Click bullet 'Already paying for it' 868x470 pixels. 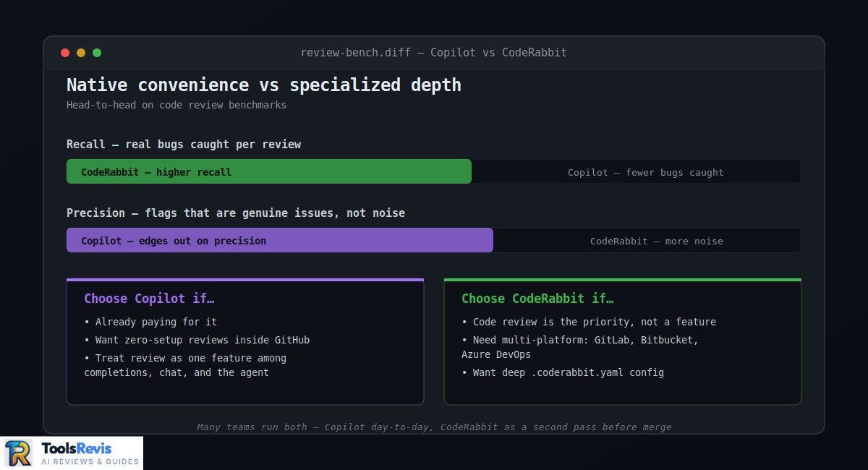click(150, 322)
